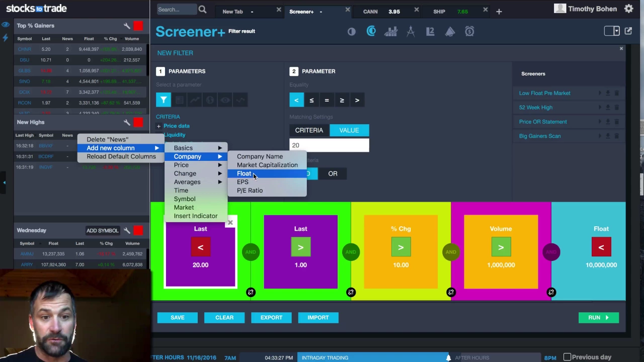Open the layout dropdown arrow in Screener+ header
Viewport: 644px width, 362px height.
pyautogui.click(x=617, y=31)
